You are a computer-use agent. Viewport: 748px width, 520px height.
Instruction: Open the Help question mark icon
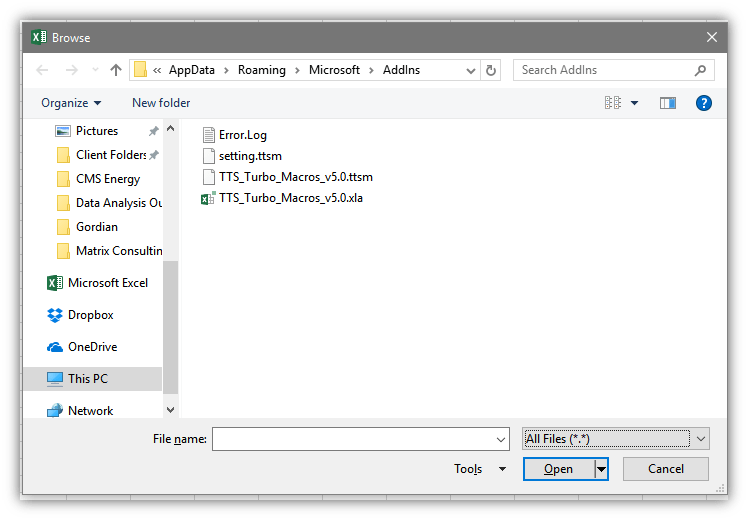[x=703, y=103]
